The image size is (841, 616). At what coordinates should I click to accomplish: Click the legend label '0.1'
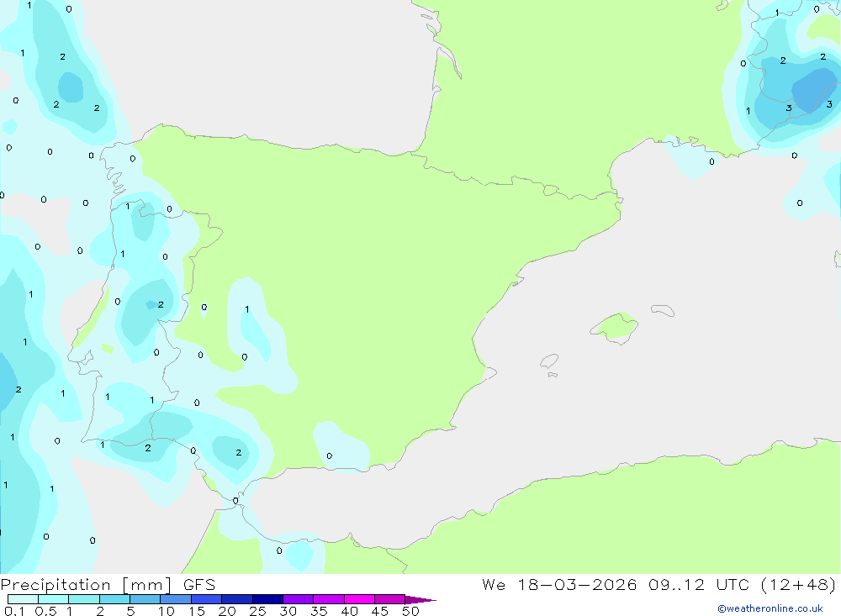(x=14, y=611)
